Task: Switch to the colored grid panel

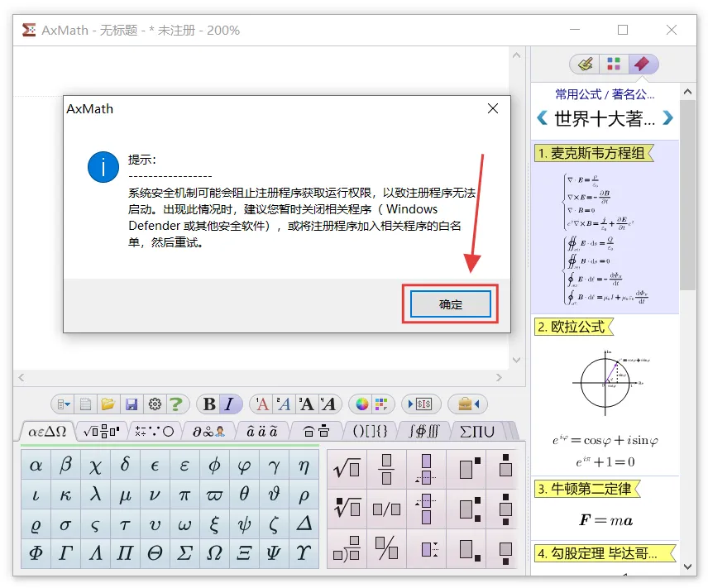Action: click(x=613, y=64)
